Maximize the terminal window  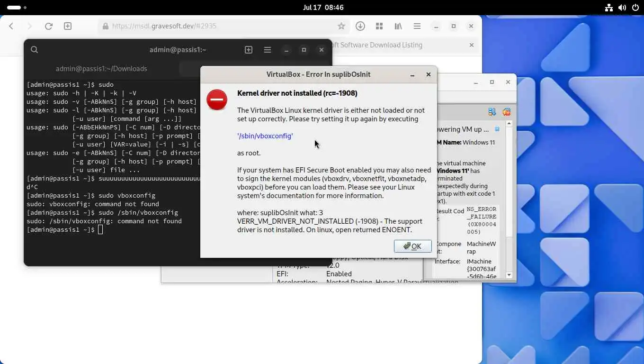(304, 50)
